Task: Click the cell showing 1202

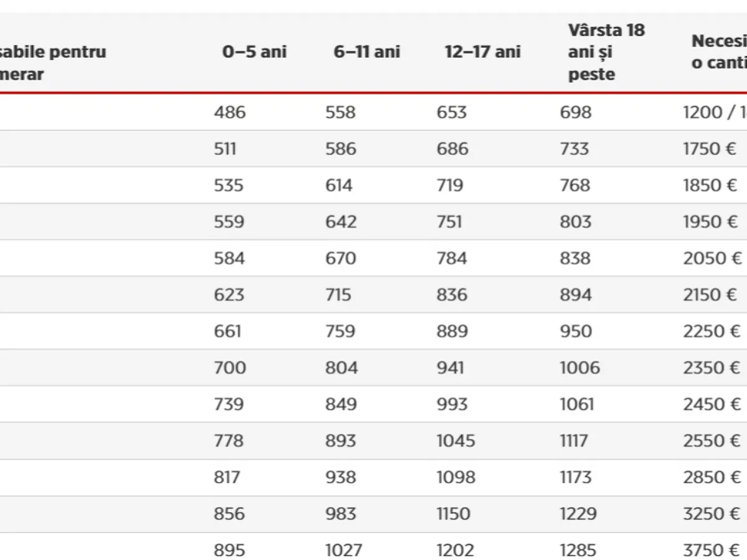Action: (455, 550)
